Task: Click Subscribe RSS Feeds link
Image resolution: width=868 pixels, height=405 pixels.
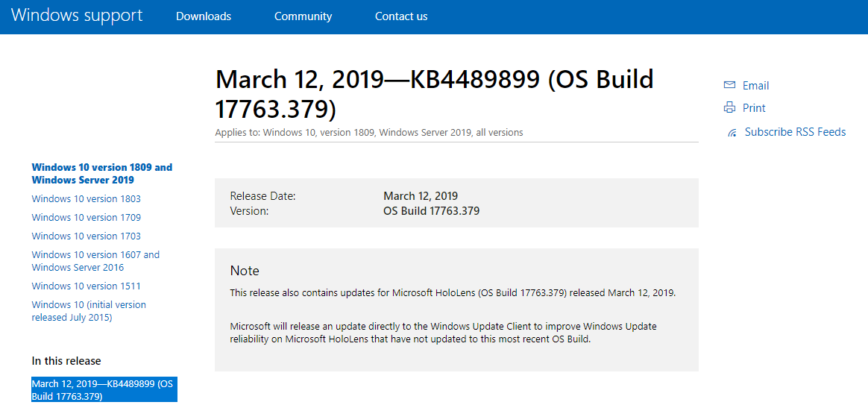Action: tap(796, 132)
